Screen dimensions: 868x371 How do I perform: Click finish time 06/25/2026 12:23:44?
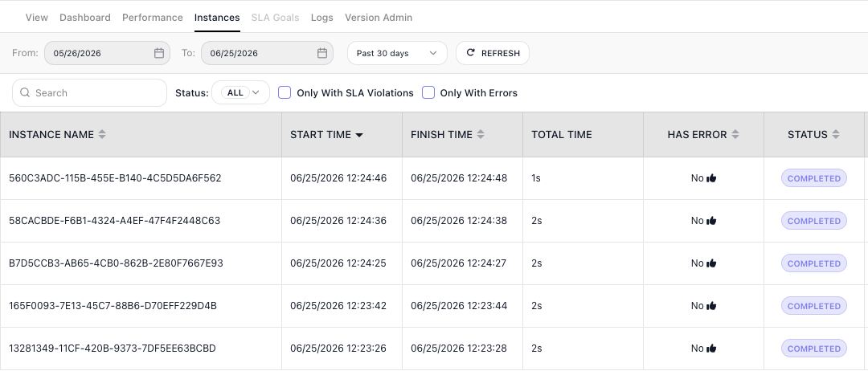tap(459, 306)
